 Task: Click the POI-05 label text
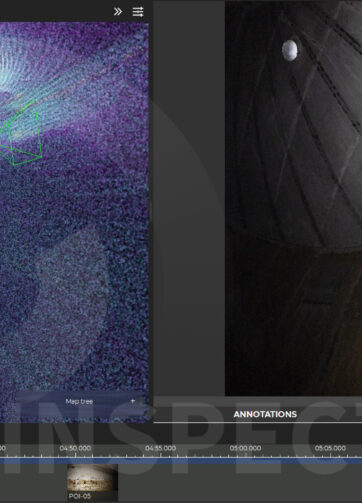point(80,496)
